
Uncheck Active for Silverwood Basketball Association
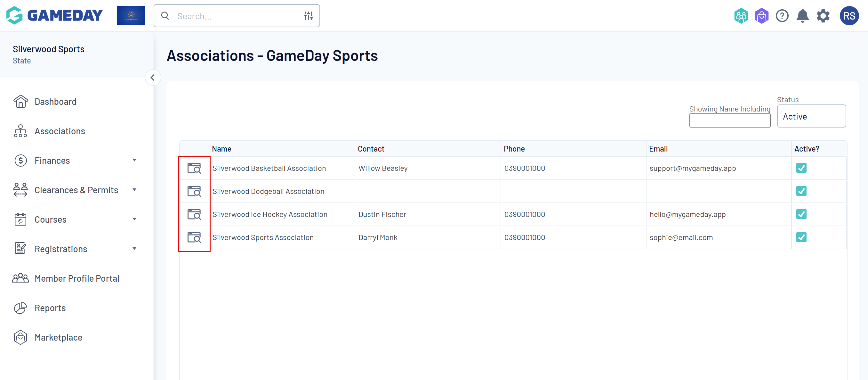[801, 168]
